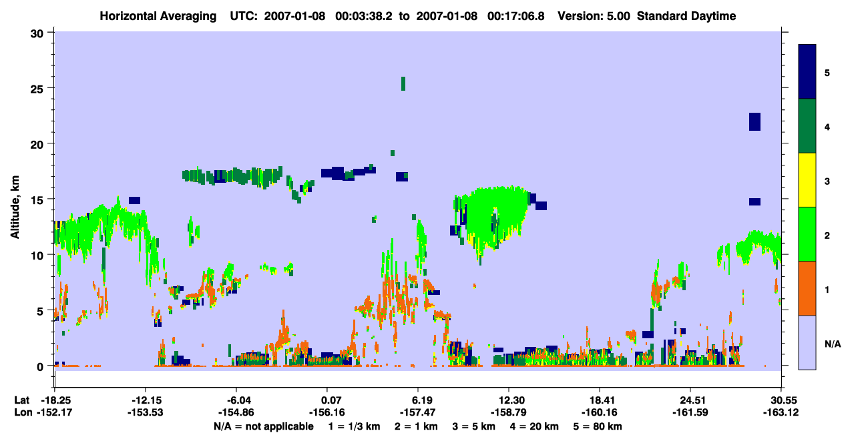Click the 0 altitude tick label
The height and width of the screenshot is (445, 868).
[42, 366]
